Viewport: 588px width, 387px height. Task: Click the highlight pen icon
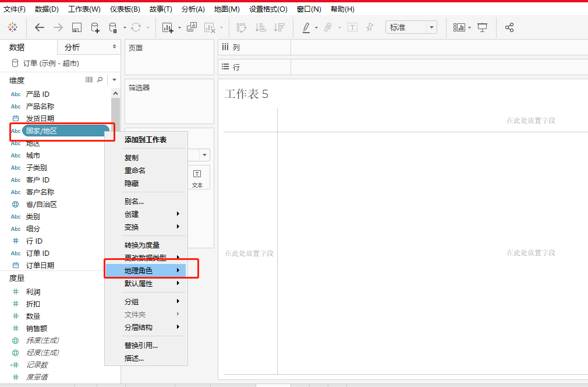pyautogui.click(x=306, y=27)
